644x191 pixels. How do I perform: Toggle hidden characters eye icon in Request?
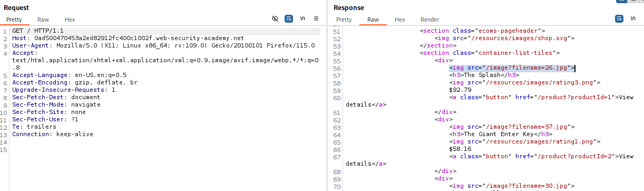(275, 18)
